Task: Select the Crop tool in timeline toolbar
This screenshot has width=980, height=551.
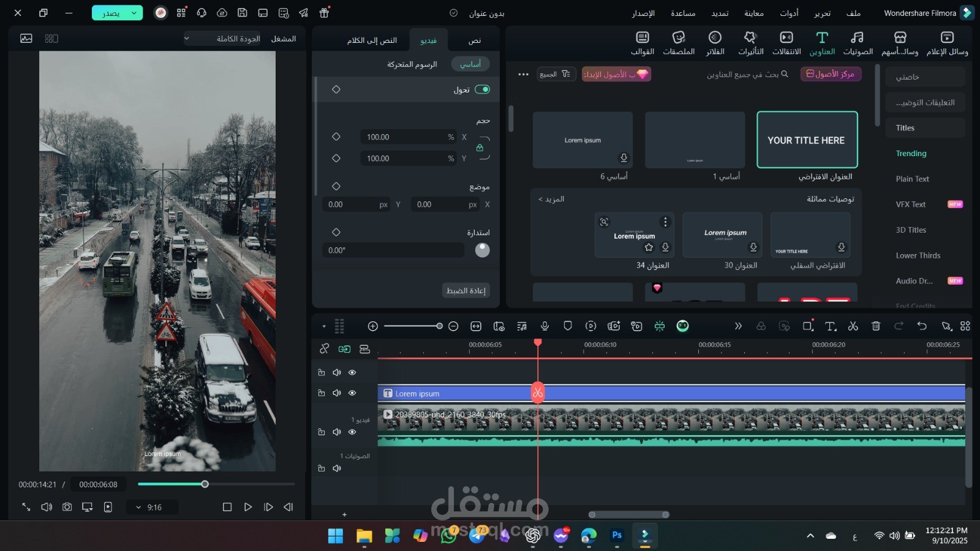Action: [x=808, y=326]
